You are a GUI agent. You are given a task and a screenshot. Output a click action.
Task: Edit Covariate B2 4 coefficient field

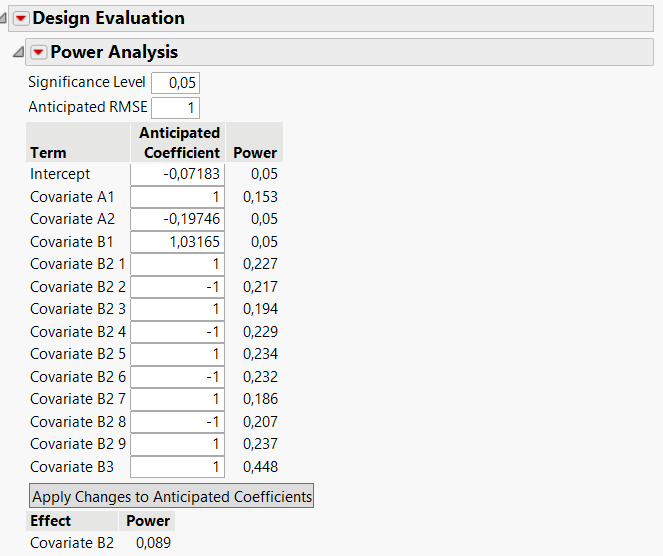pos(177,332)
